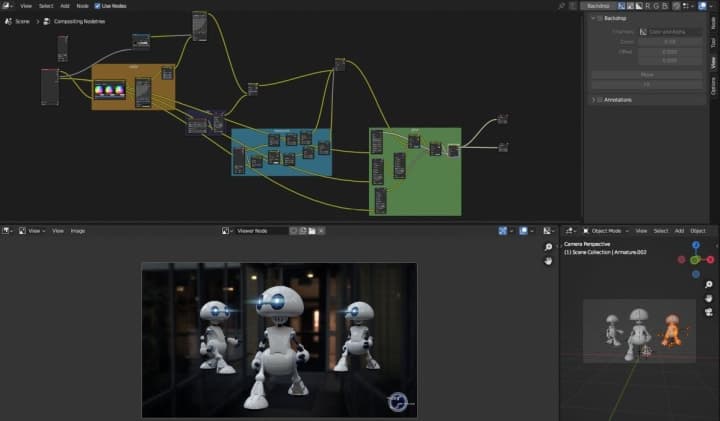Click the zoom magnifier in image editor

(x=548, y=247)
